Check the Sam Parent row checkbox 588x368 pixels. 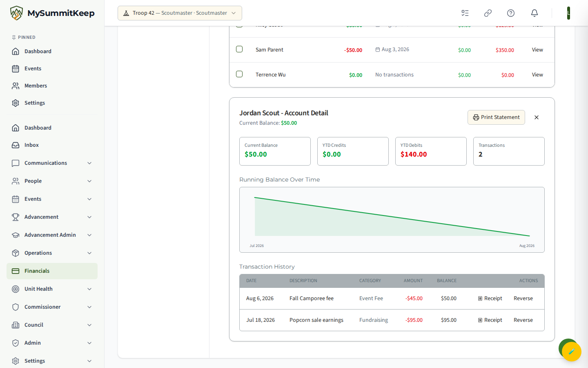tap(239, 49)
